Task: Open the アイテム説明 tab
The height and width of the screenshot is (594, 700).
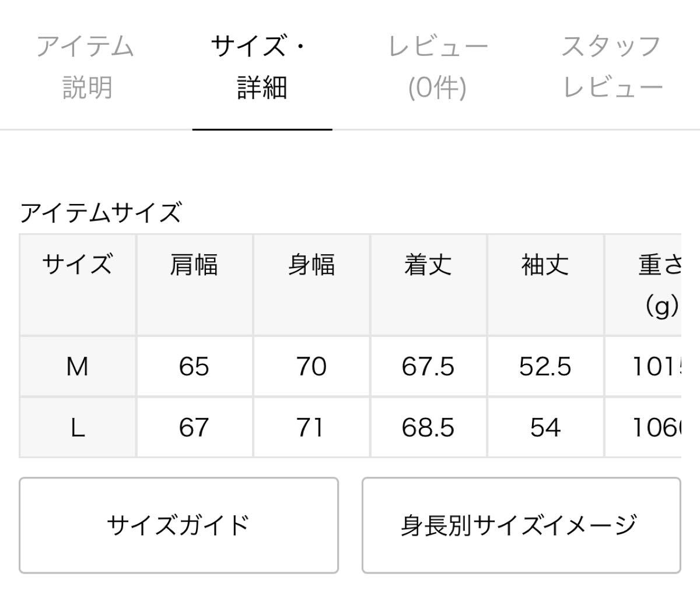Action: [x=86, y=67]
